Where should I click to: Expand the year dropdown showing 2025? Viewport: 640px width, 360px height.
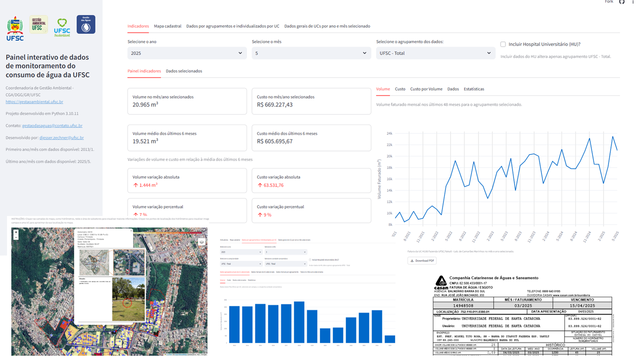[x=187, y=53]
